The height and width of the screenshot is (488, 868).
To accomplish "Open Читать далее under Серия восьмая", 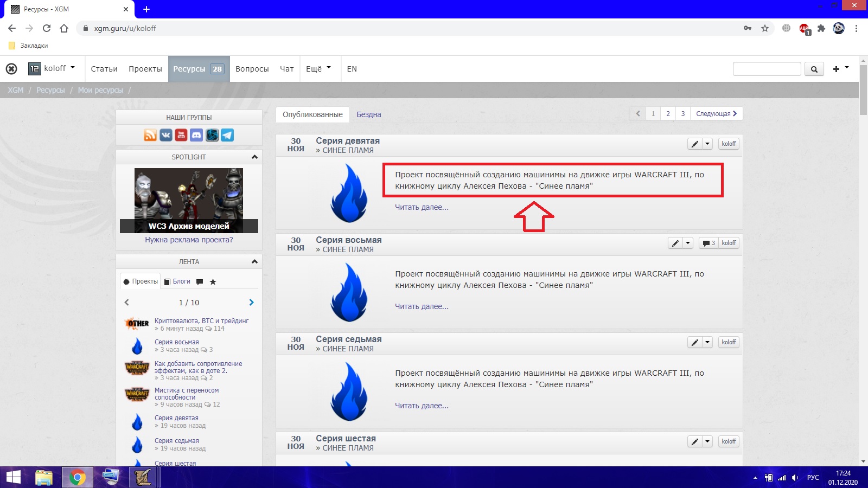I will 422,306.
